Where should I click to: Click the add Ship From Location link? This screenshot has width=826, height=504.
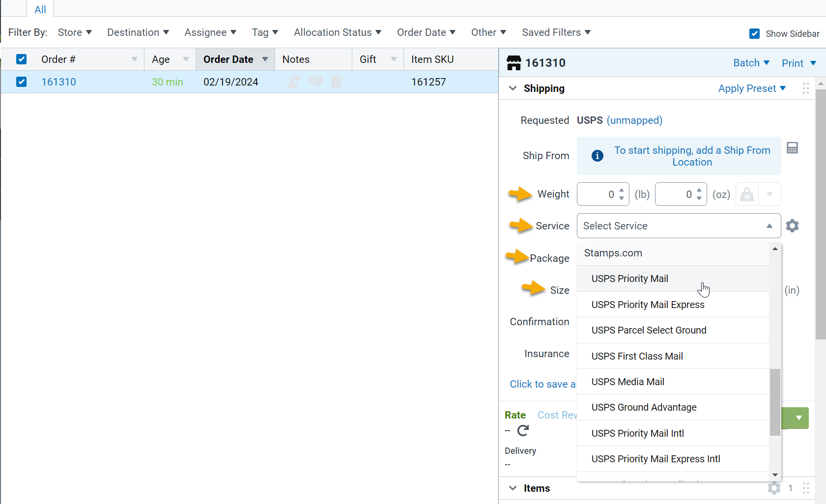pos(692,156)
